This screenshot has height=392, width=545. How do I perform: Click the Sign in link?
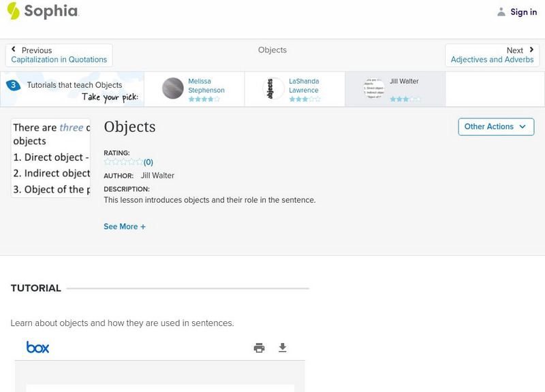523,12
